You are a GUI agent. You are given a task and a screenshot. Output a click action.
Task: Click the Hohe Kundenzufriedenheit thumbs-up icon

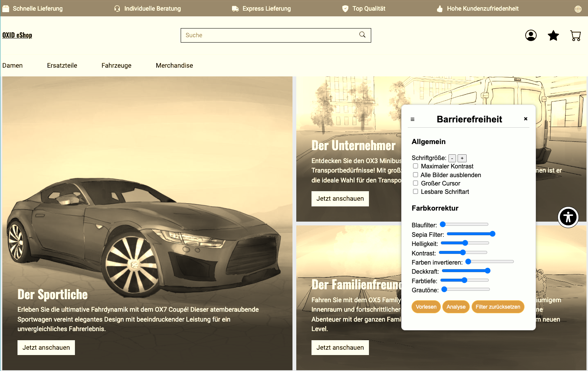tap(440, 9)
